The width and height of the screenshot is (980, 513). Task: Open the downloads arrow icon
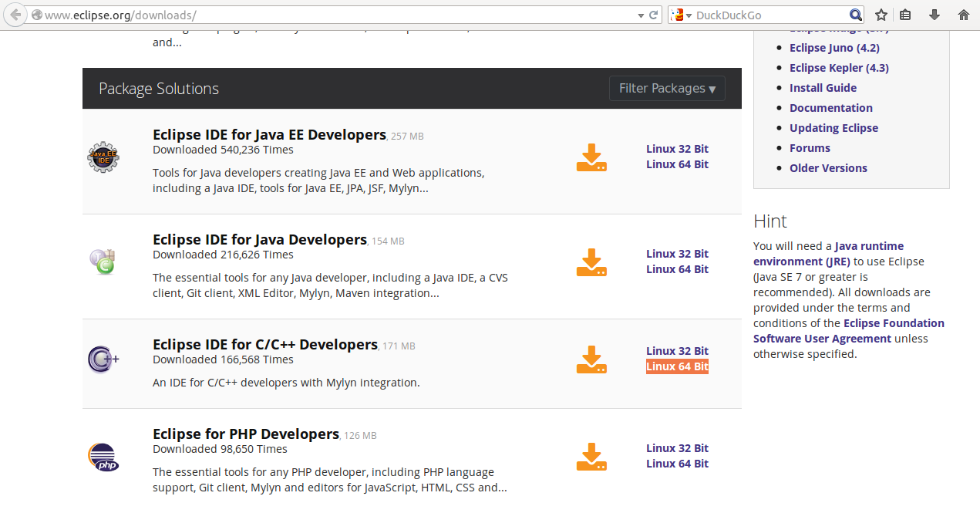coord(935,15)
